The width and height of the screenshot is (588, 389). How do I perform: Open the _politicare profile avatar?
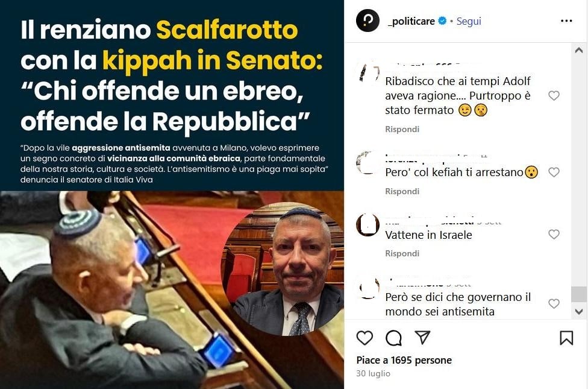[x=367, y=21]
